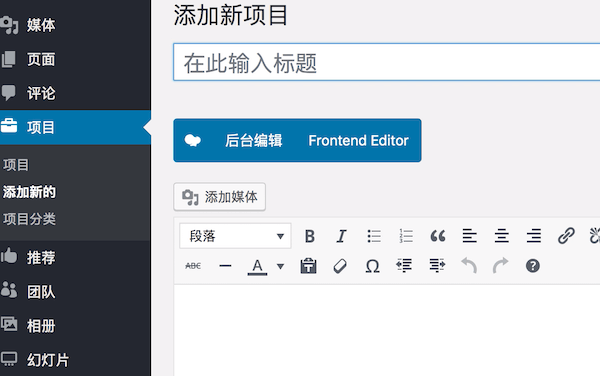Decrease the paragraph indent

[x=404, y=265]
